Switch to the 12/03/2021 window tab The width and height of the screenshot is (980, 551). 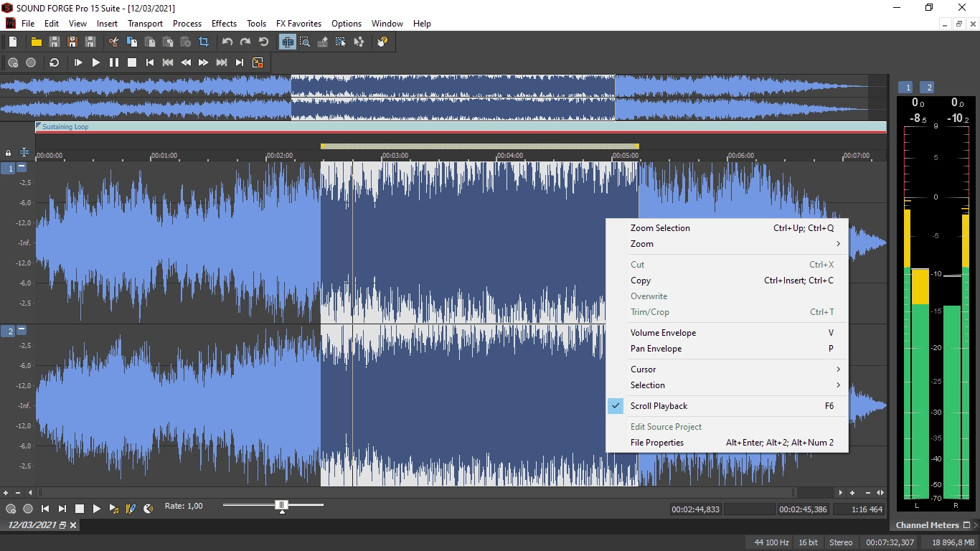pyautogui.click(x=32, y=525)
